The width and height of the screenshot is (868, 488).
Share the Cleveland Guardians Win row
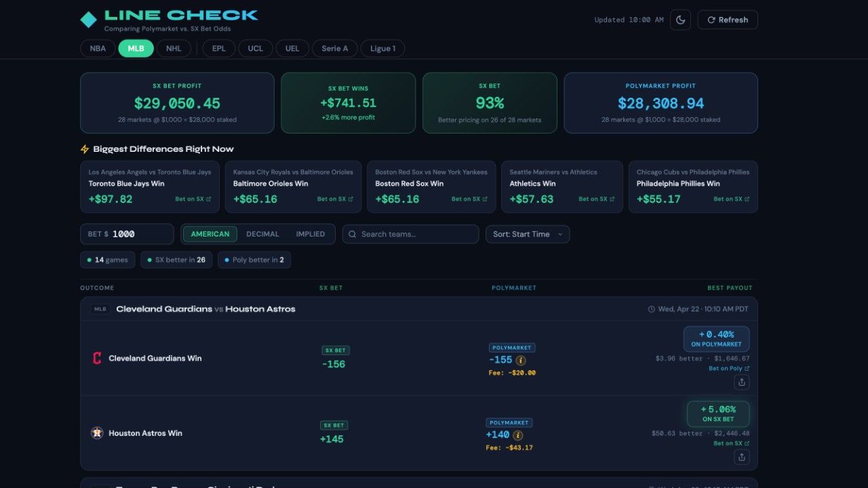pyautogui.click(x=742, y=382)
